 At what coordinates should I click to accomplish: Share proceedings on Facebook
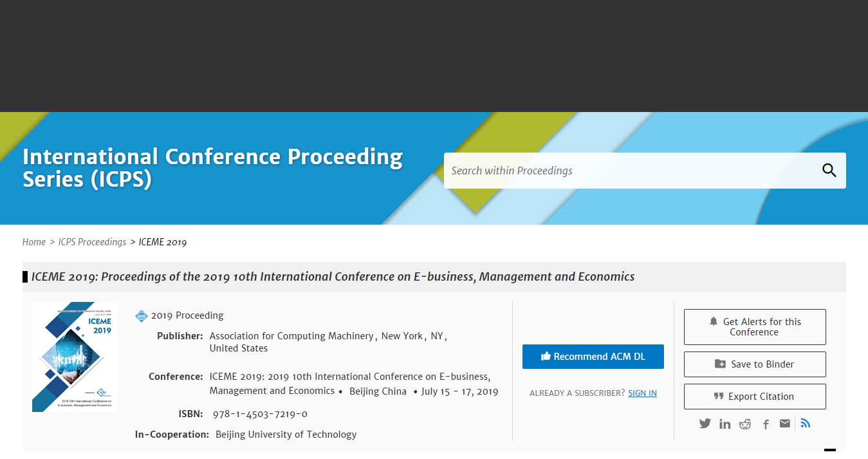click(766, 424)
